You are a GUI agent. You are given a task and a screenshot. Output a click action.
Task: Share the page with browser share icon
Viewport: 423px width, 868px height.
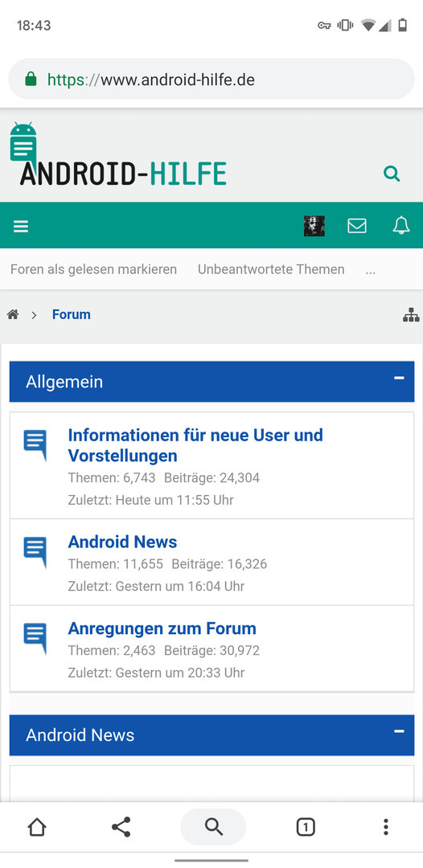[x=121, y=827]
